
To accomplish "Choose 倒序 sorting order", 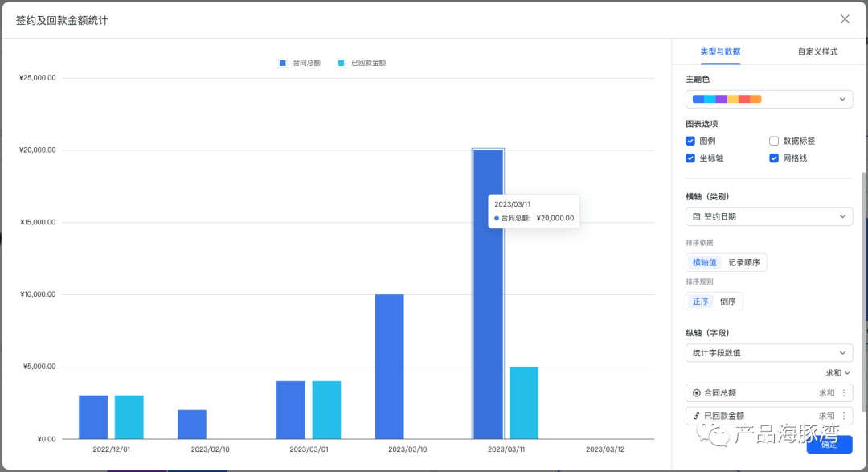I will coord(727,302).
